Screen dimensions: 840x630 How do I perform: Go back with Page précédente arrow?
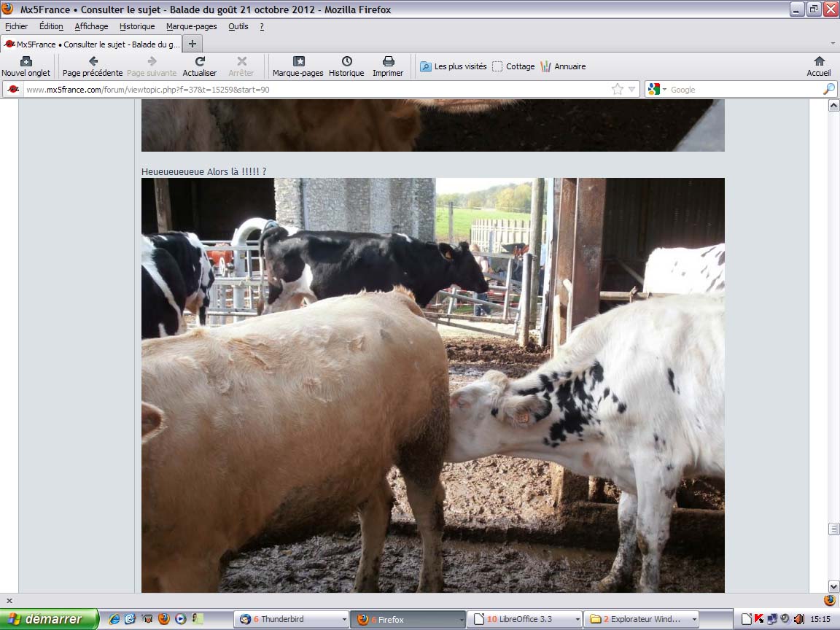(x=93, y=66)
